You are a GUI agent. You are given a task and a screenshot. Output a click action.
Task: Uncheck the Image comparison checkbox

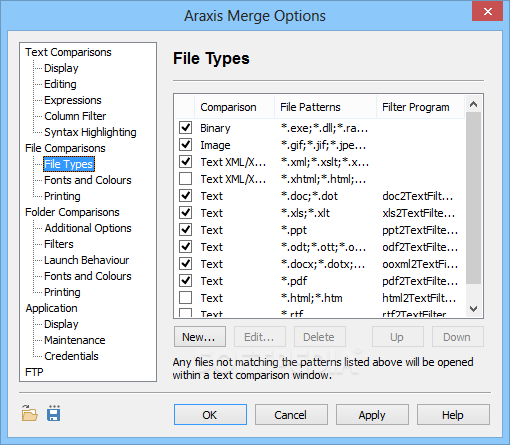point(185,145)
